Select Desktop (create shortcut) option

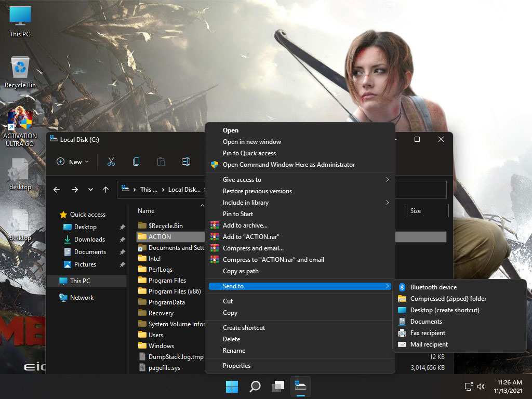(x=459, y=310)
